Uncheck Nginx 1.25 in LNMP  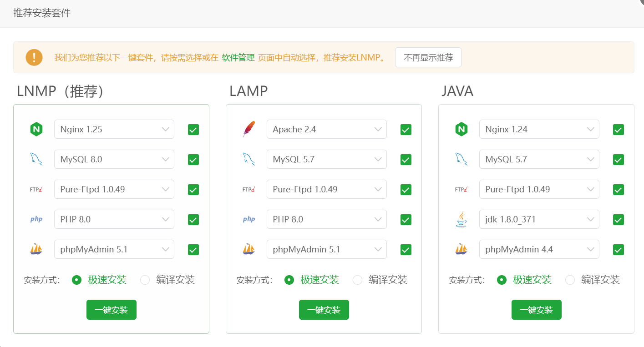(x=193, y=130)
